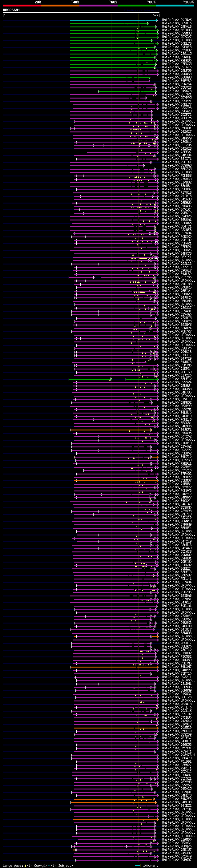This screenshot has height=868, width=197.
Task: Open hit UniRef100_B4JKF1
Action: click(177, 430)
